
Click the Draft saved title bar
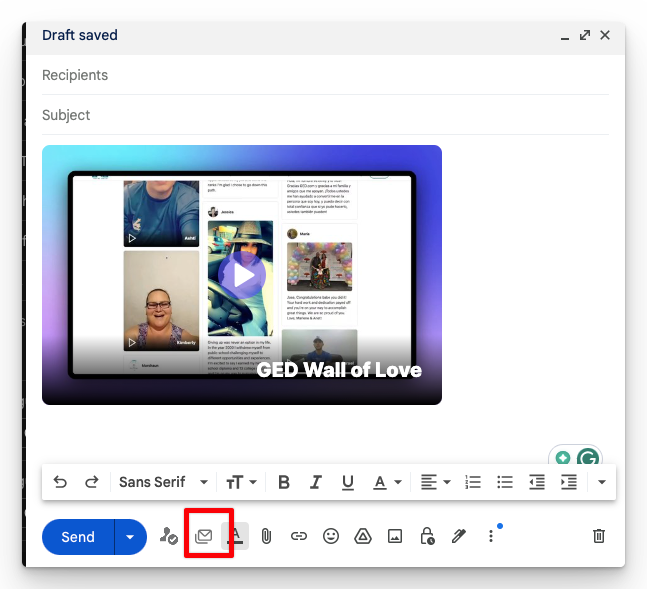(325, 38)
